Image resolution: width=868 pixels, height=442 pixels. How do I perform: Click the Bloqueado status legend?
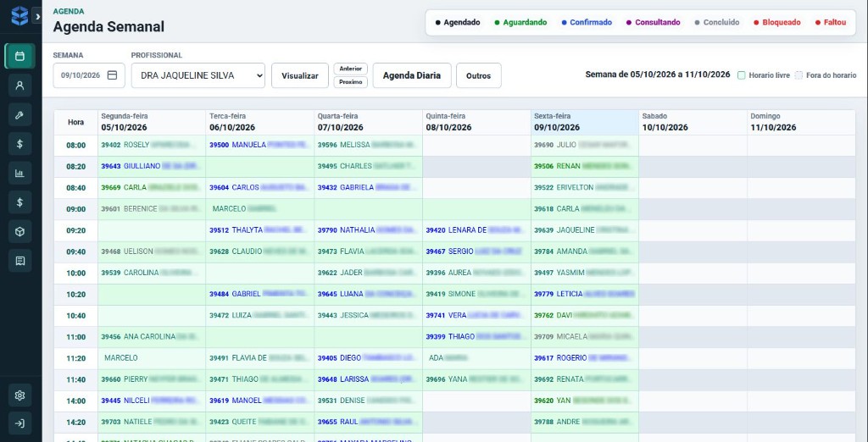[777, 23]
